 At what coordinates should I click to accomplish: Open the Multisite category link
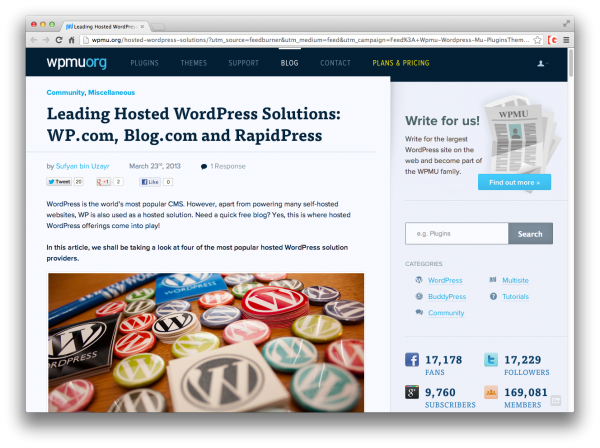515,280
